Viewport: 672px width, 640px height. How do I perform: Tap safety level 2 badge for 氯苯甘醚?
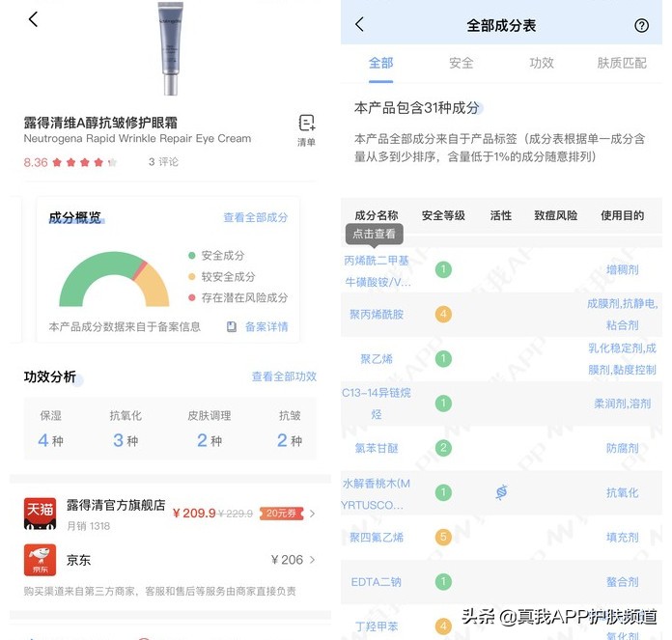pyautogui.click(x=443, y=448)
